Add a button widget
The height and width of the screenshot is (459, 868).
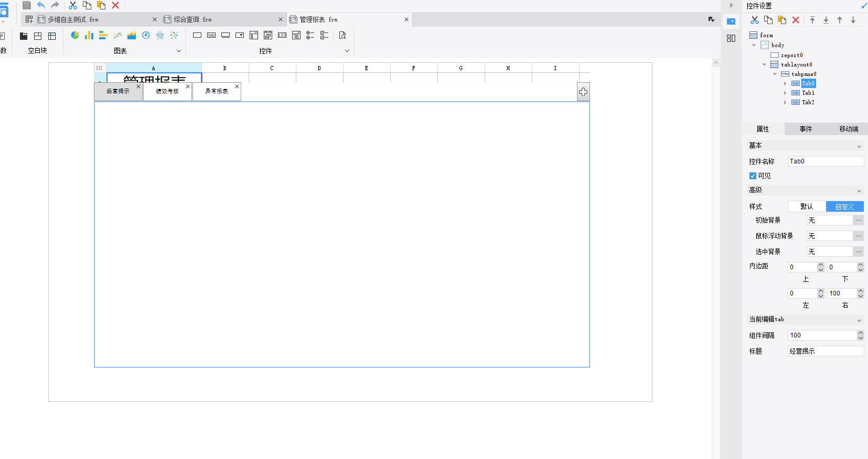click(226, 35)
